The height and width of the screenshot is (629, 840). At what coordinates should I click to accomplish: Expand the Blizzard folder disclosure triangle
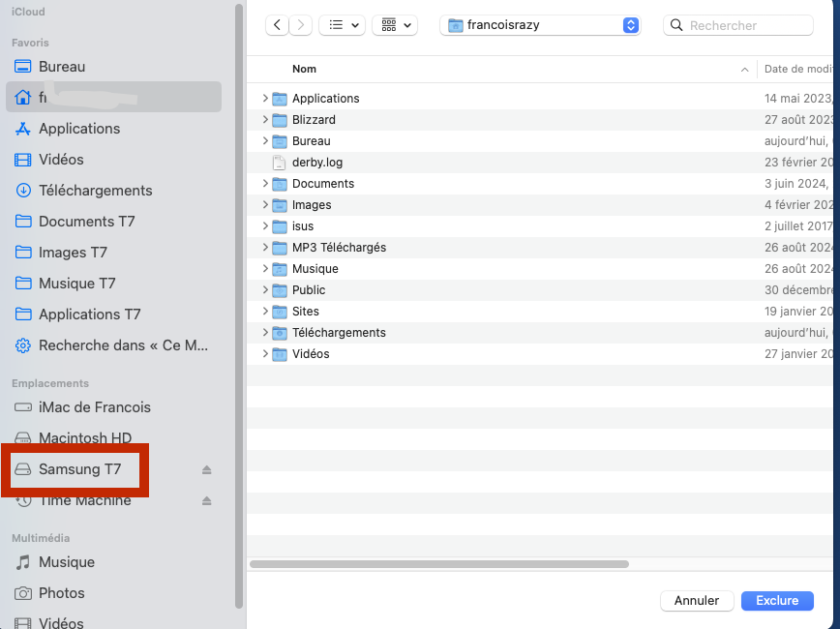click(265, 120)
